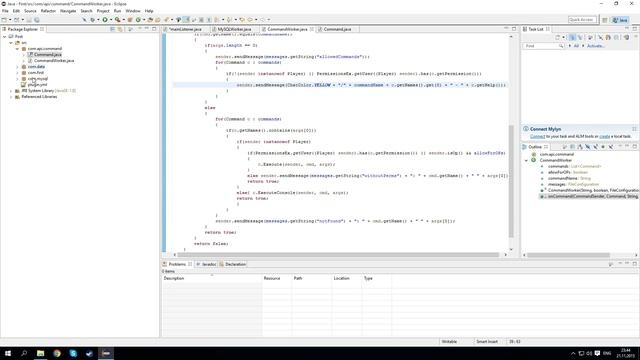Toggle Hide Non-Public Members in Outline
The height and width of the screenshot is (360, 640).
[x=603, y=147]
